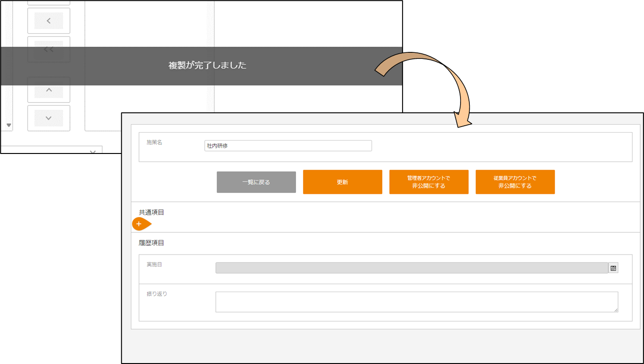Screen dimensions: 644x364
Task: Toggle 管理者アカウントで非公開にする
Action: click(429, 182)
